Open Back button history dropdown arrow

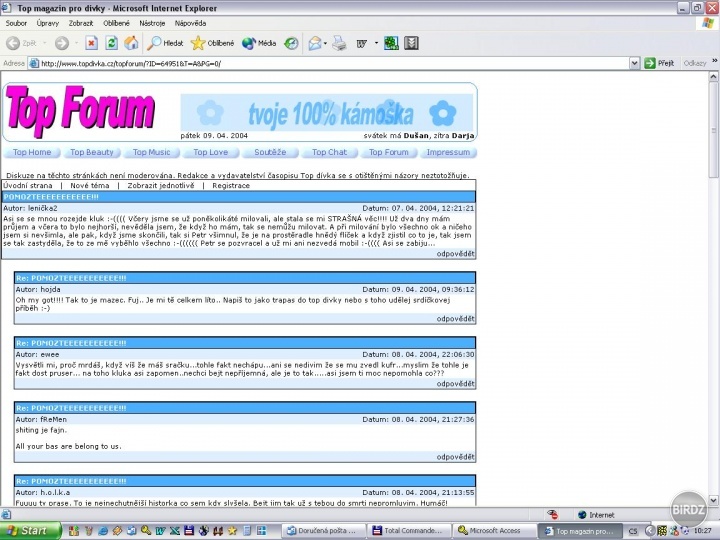(x=45, y=43)
